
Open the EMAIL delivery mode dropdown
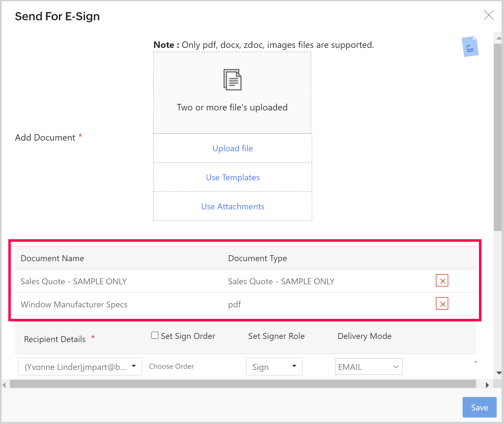[x=369, y=367]
